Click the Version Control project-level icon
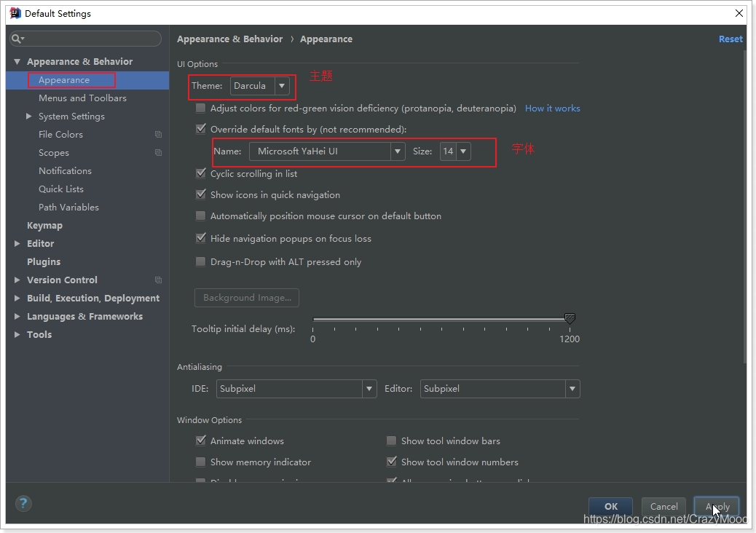This screenshot has width=756, height=533. [158, 280]
